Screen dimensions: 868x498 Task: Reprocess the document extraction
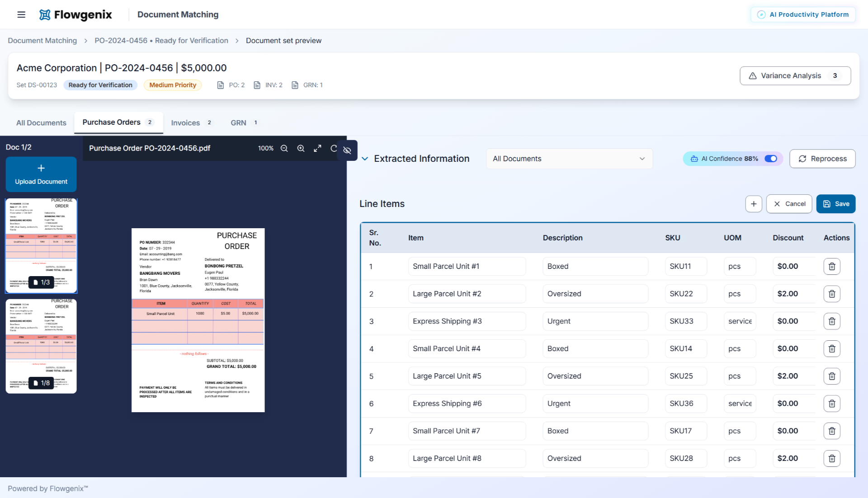[822, 159]
